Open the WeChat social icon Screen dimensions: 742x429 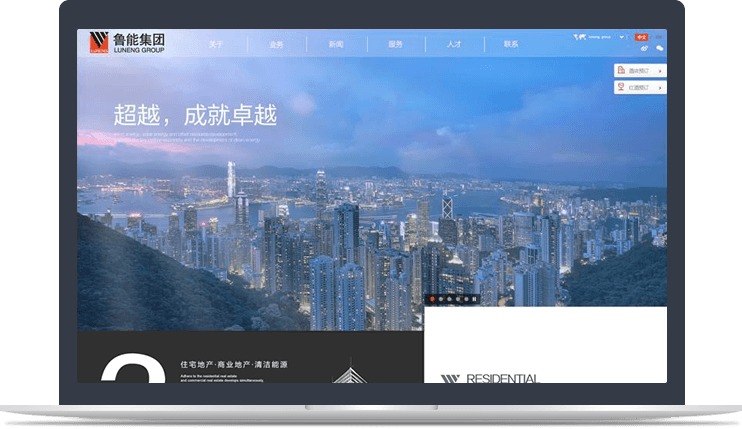click(x=659, y=48)
